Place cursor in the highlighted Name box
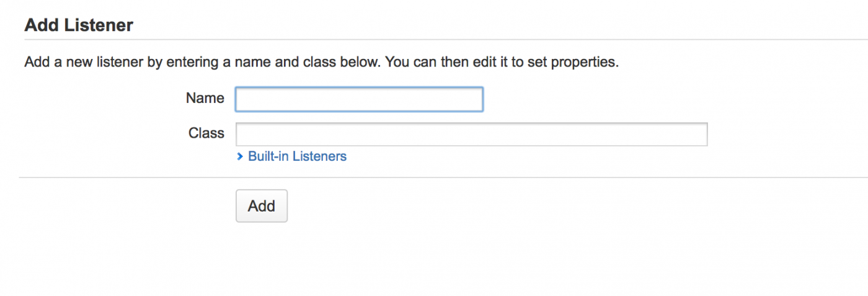Viewport: 868px width, 296px height. (359, 99)
